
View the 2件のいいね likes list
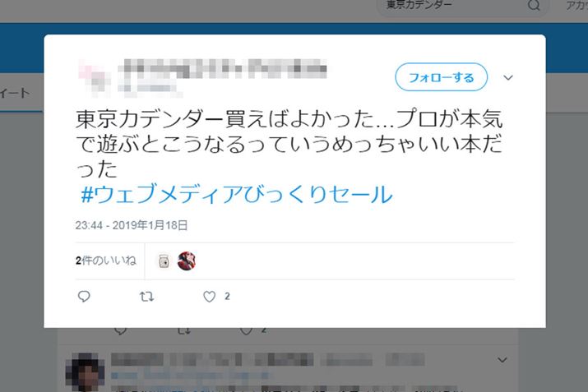pos(106,261)
